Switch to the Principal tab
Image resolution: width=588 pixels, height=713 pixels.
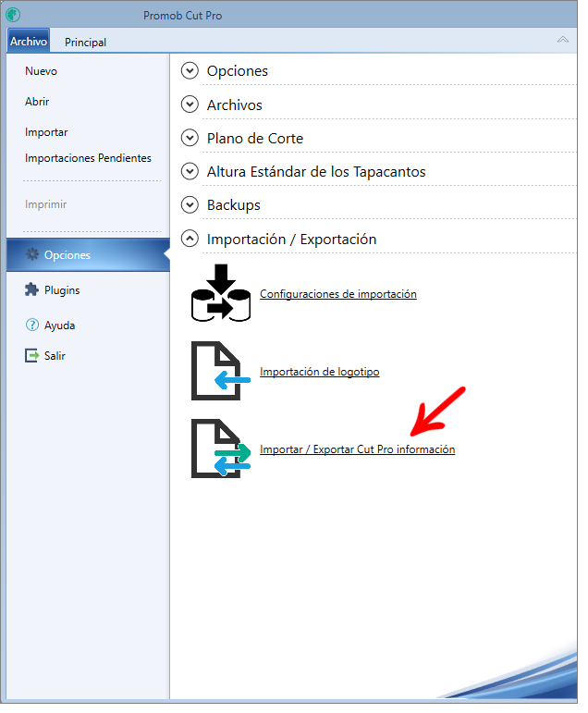coord(85,43)
